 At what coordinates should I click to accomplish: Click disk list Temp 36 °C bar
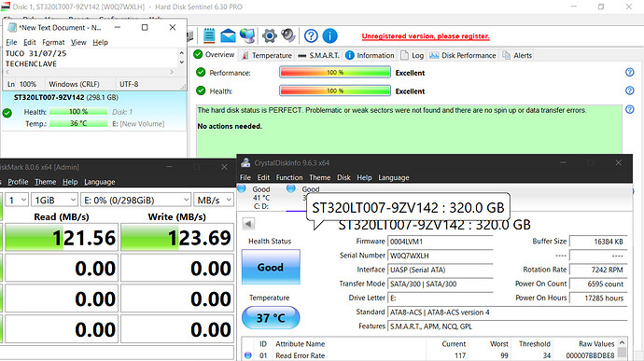click(x=78, y=123)
